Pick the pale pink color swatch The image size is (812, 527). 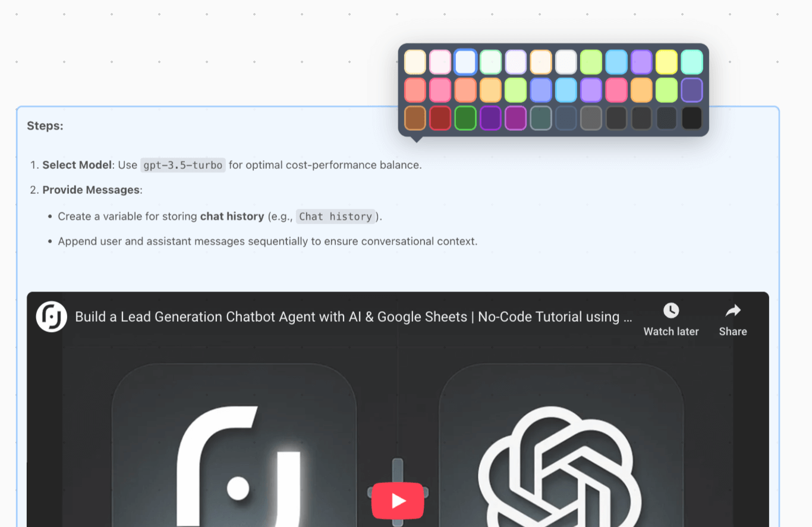pyautogui.click(x=440, y=62)
